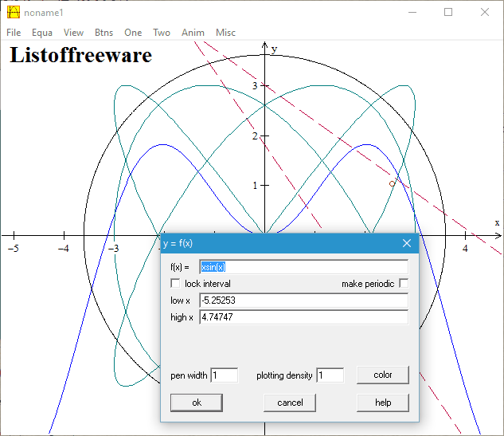Open the View menu
Image resolution: width=504 pixels, height=436 pixels.
[x=73, y=33]
